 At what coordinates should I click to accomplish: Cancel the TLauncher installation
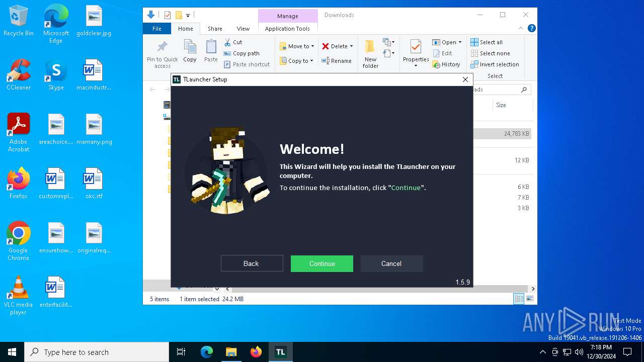point(391,263)
